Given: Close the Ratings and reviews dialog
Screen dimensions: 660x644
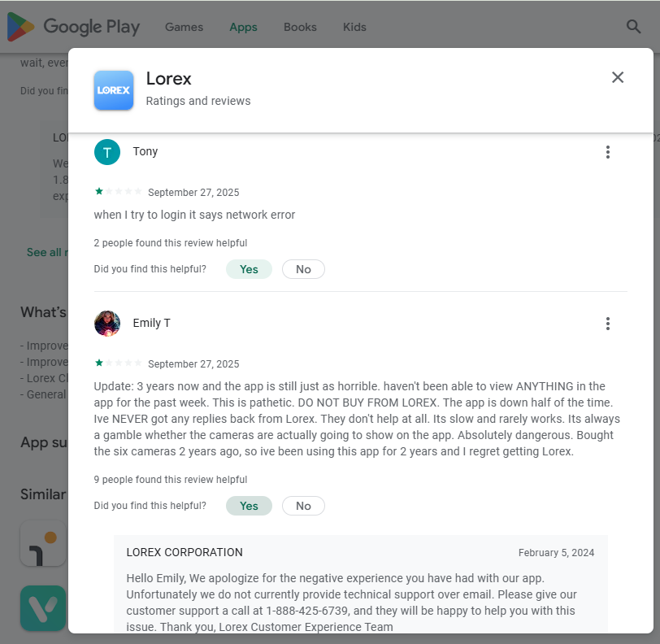Looking at the screenshot, I should 618,77.
